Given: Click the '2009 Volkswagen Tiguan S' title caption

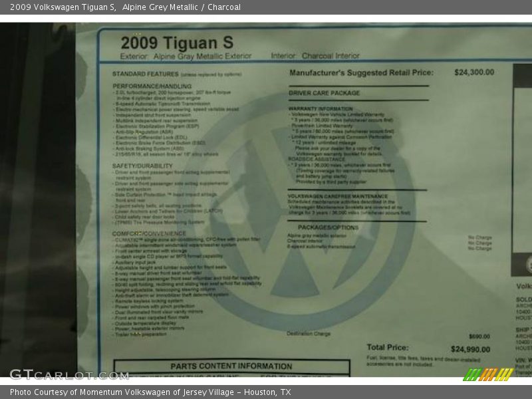Looking at the screenshot, I should pyautogui.click(x=63, y=7).
